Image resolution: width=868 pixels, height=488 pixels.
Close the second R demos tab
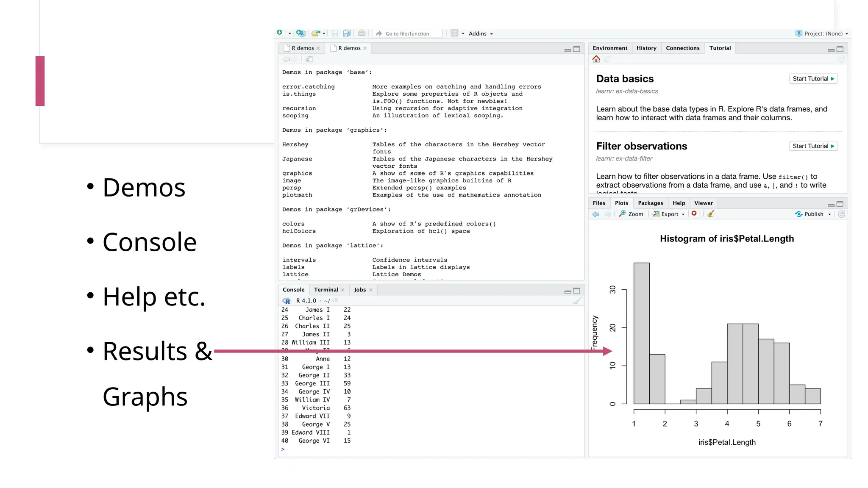click(365, 48)
